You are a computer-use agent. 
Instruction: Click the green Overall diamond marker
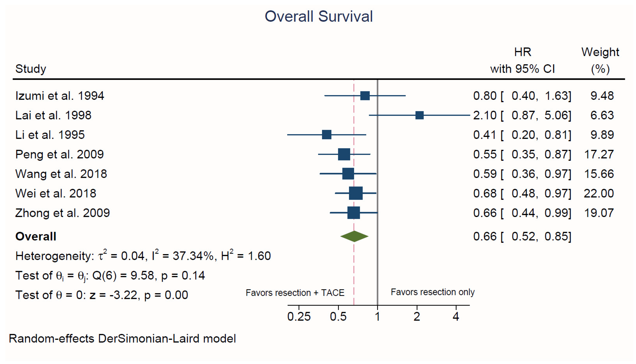[x=354, y=236]
